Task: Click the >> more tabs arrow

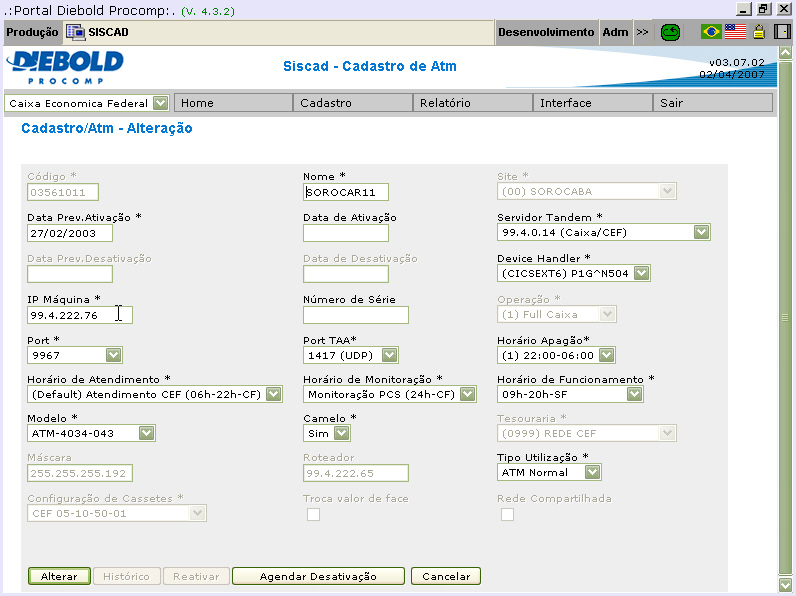Action: point(642,32)
